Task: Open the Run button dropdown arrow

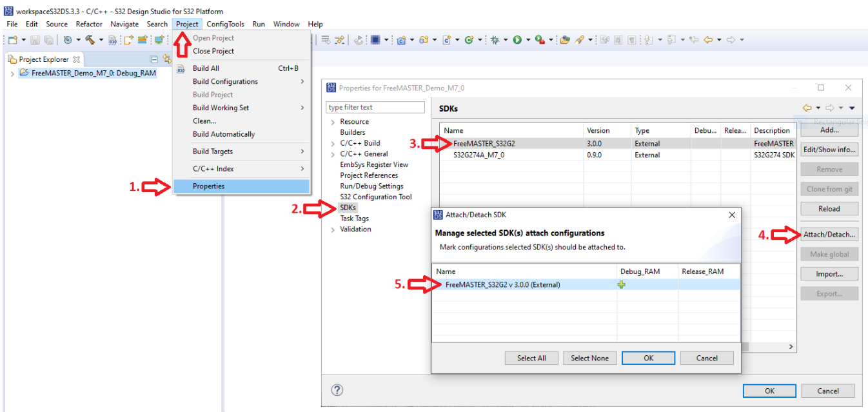Action: point(528,39)
